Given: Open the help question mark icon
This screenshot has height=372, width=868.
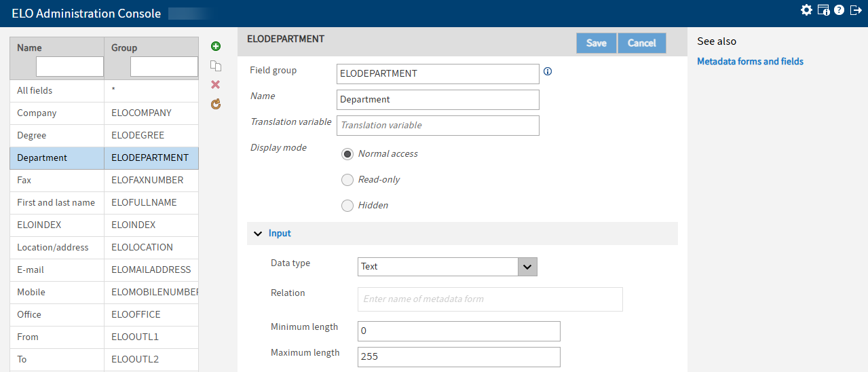Looking at the screenshot, I should click(839, 10).
